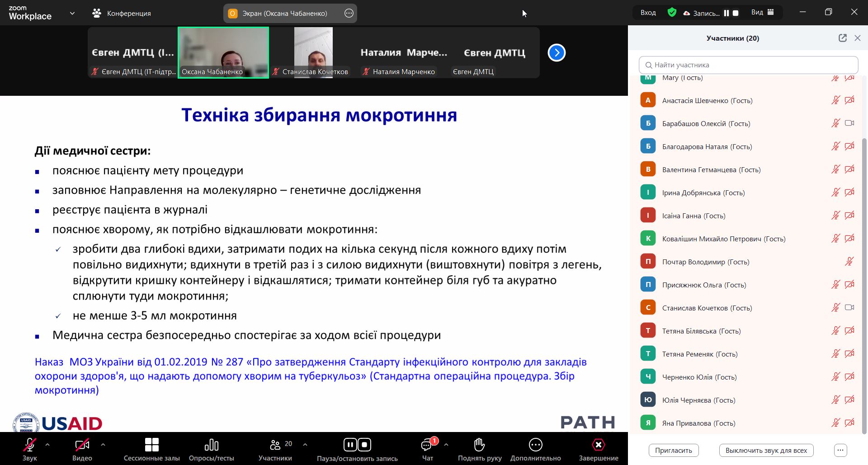Image resolution: width=868 pixels, height=465 pixels.
Task: Pop out the participants panel
Action: (842, 38)
